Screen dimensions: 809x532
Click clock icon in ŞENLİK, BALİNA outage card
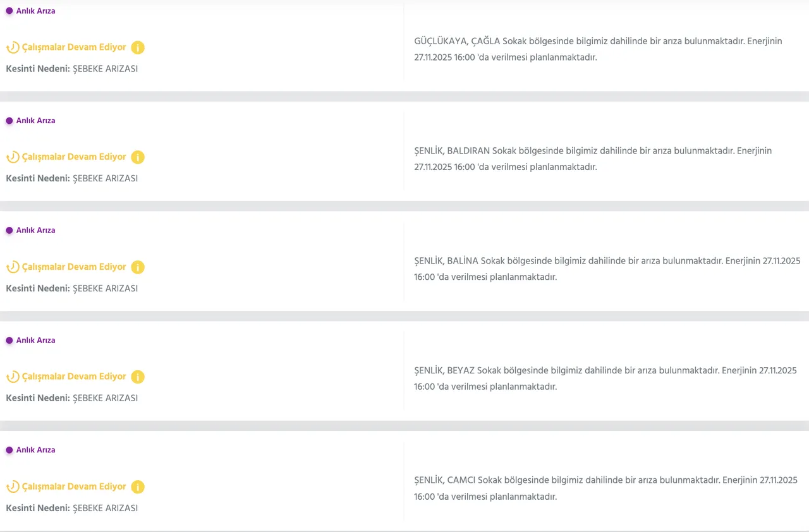click(x=13, y=267)
